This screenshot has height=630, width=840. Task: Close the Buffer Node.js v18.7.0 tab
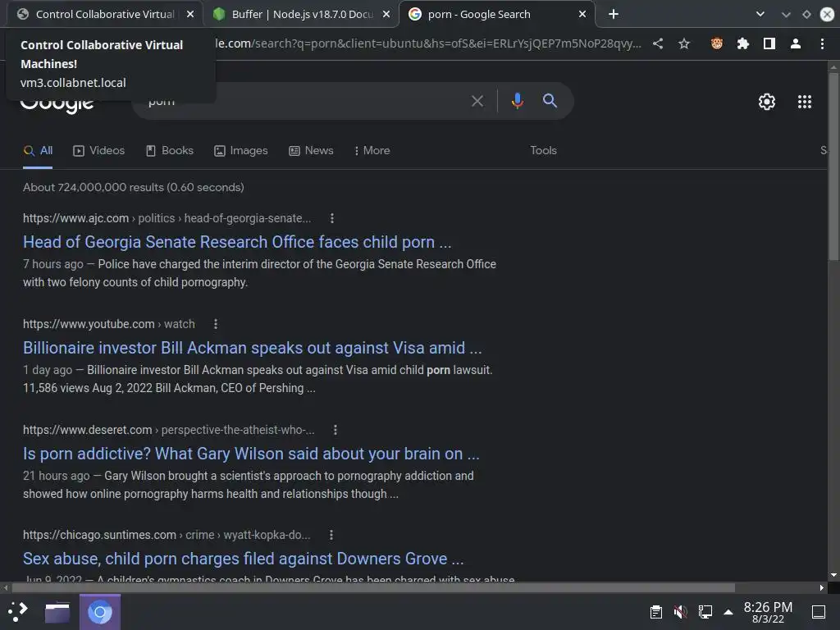coord(386,15)
